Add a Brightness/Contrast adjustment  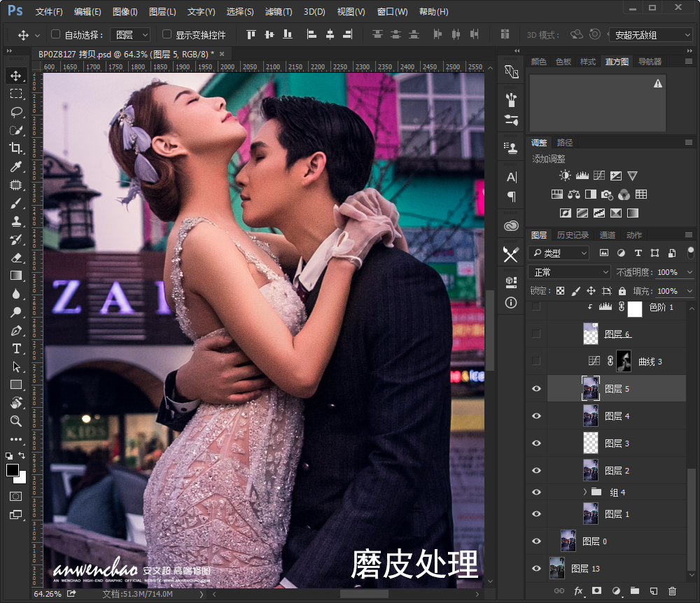pyautogui.click(x=565, y=176)
